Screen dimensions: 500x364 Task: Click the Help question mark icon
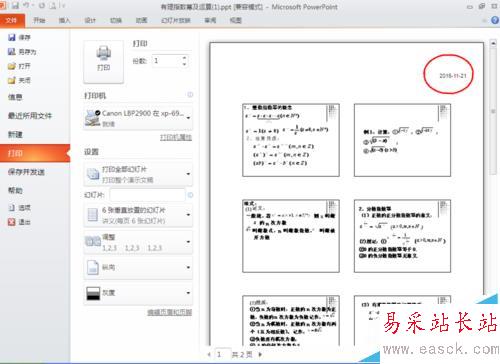pyautogui.click(x=495, y=20)
